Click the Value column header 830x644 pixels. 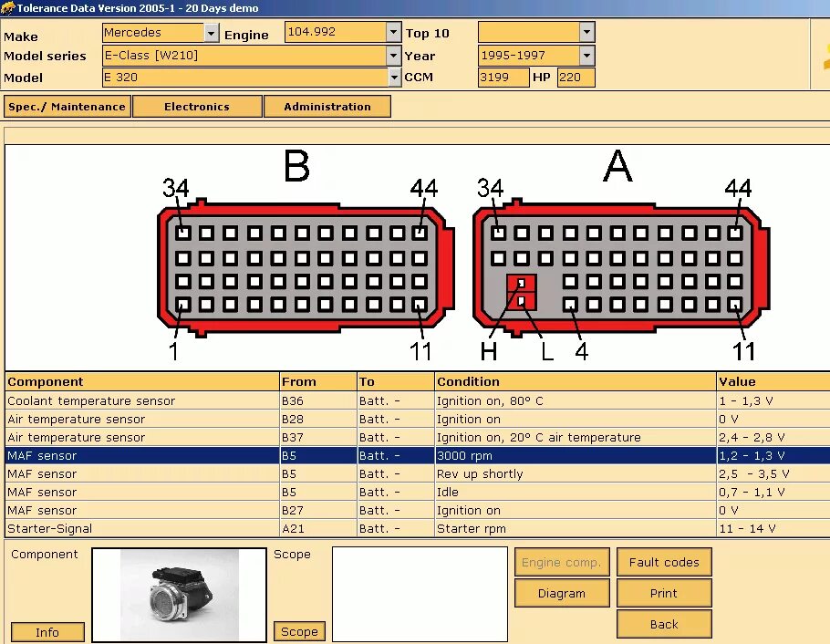pos(773,382)
